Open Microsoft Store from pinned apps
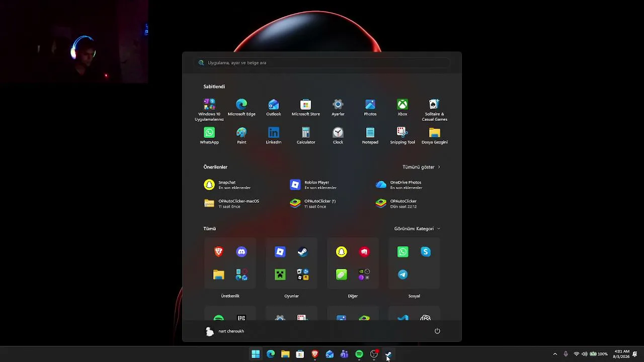Viewport: 644px width, 362px height. coord(306,108)
